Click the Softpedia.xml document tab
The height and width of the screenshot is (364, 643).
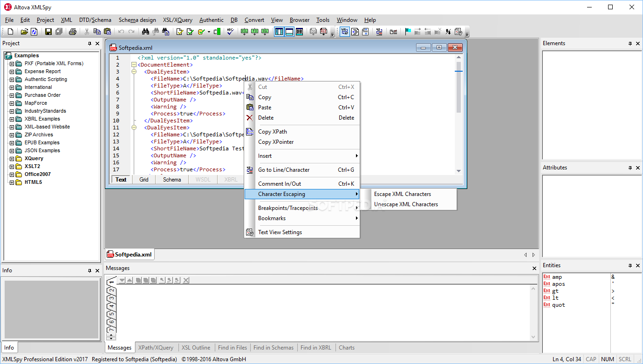click(130, 255)
